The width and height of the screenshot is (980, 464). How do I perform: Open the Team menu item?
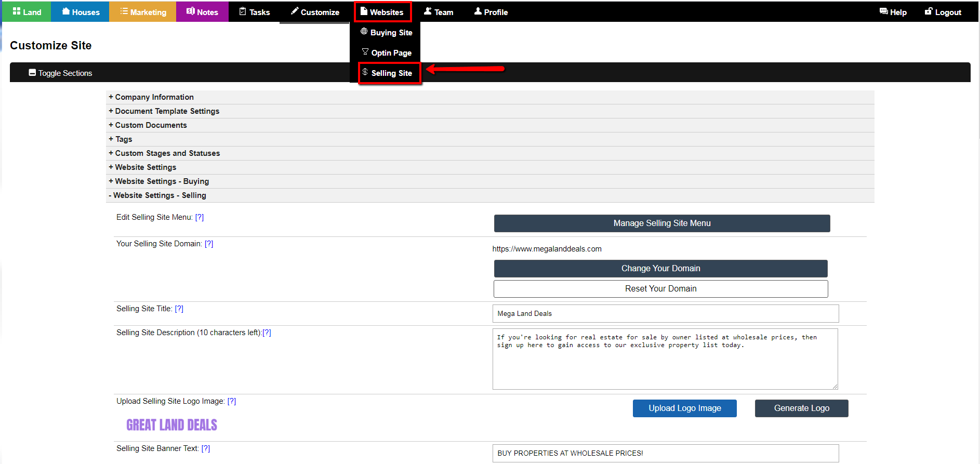[439, 12]
